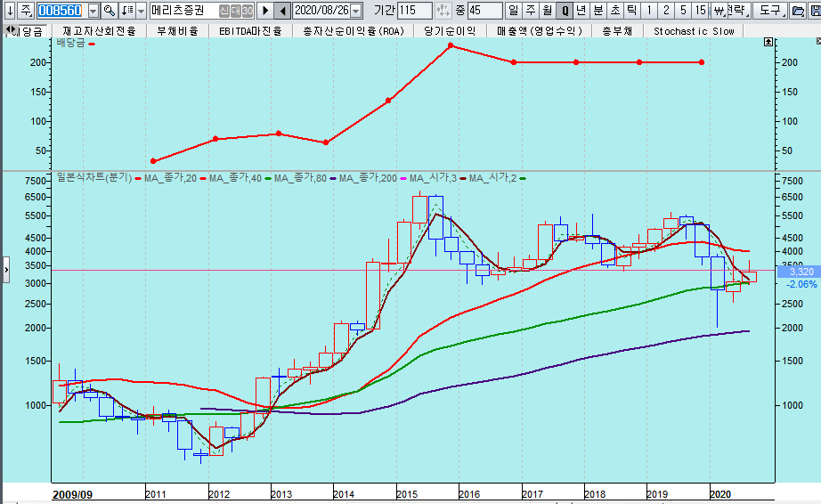
Task: Switch to 월 (monthly) chart period
Action: click(x=547, y=11)
